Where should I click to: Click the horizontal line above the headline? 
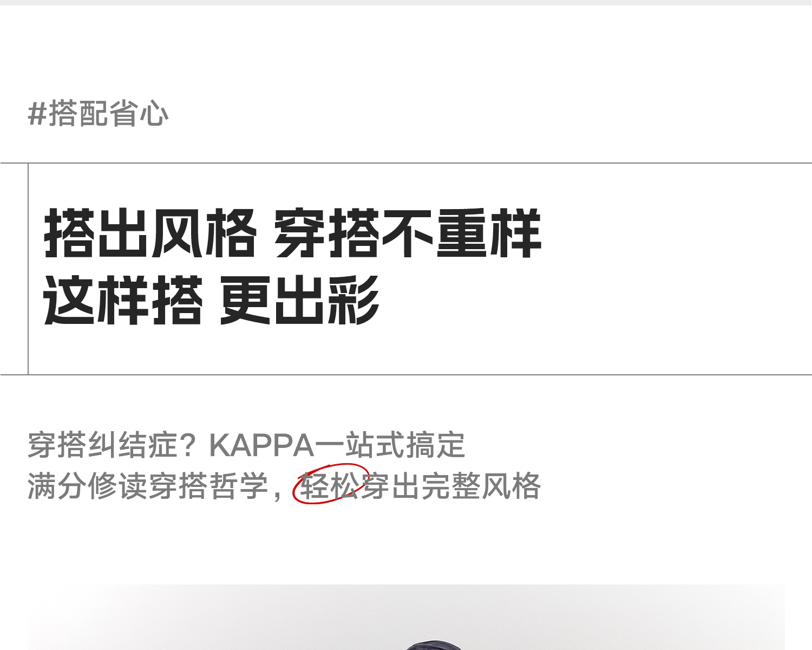[406, 162]
